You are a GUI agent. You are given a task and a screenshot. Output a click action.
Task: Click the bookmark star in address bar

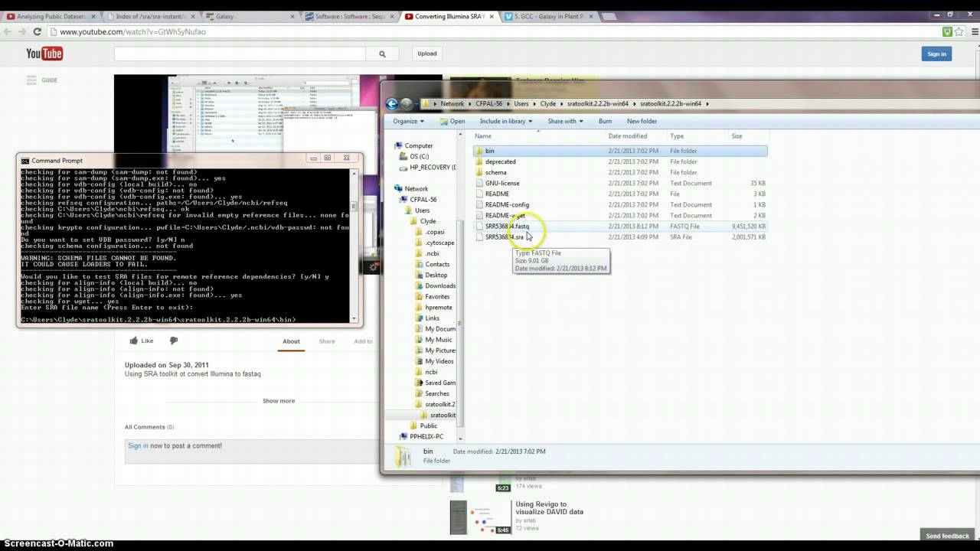pyautogui.click(x=959, y=31)
